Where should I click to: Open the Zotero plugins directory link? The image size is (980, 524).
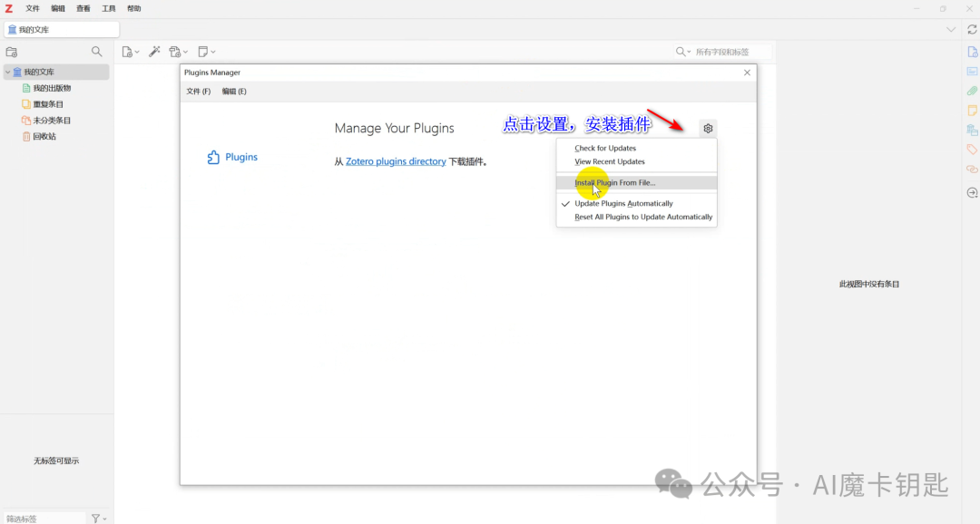396,161
